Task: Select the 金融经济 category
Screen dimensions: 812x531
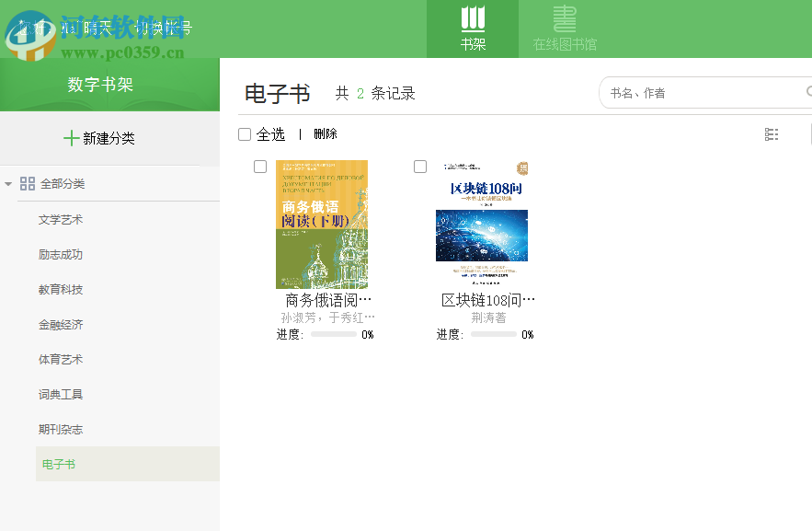Action: (63, 324)
